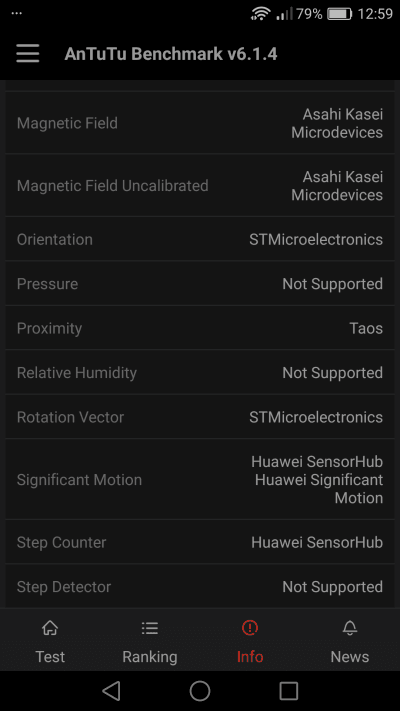
Task: Open the hamburger navigation menu
Action: pyautogui.click(x=28, y=54)
